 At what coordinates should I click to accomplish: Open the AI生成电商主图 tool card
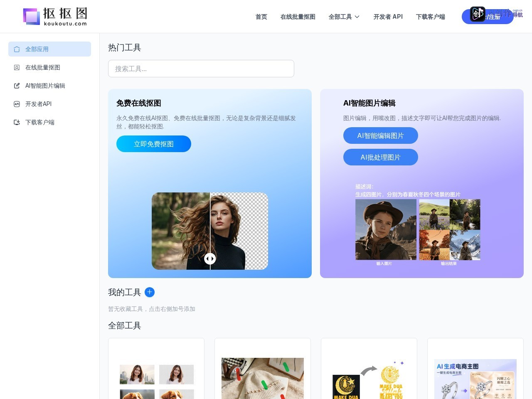click(475, 369)
